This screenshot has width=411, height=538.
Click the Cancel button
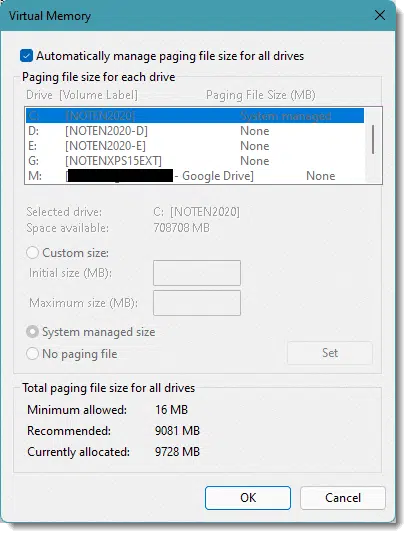tap(343, 498)
